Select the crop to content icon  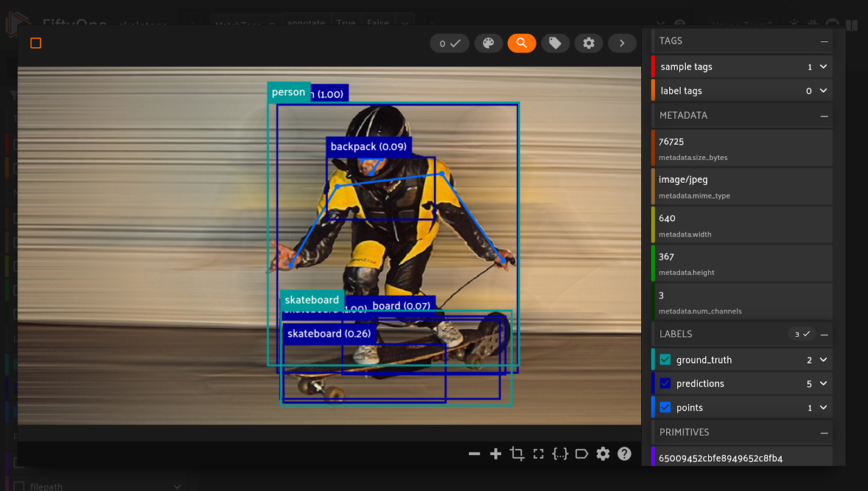tap(517, 454)
